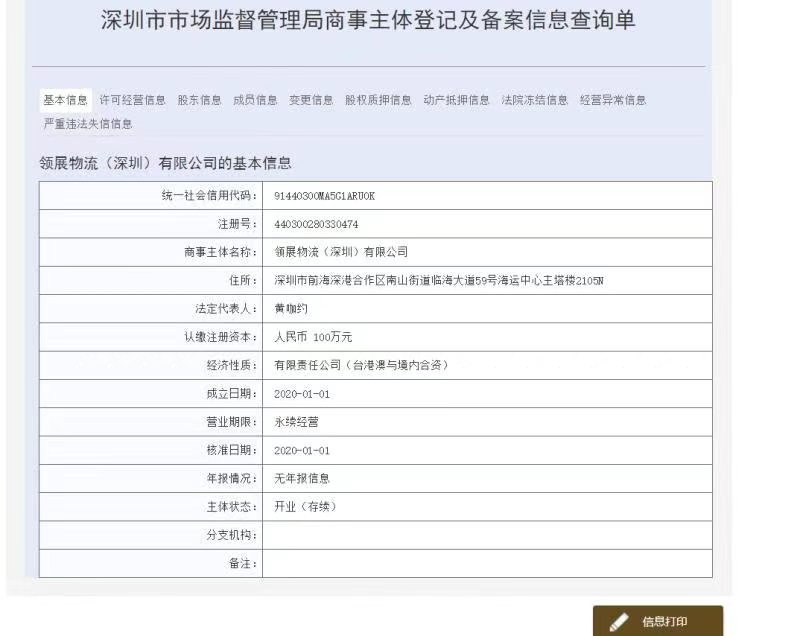Show the 法院冻结信息 tab

(534, 100)
